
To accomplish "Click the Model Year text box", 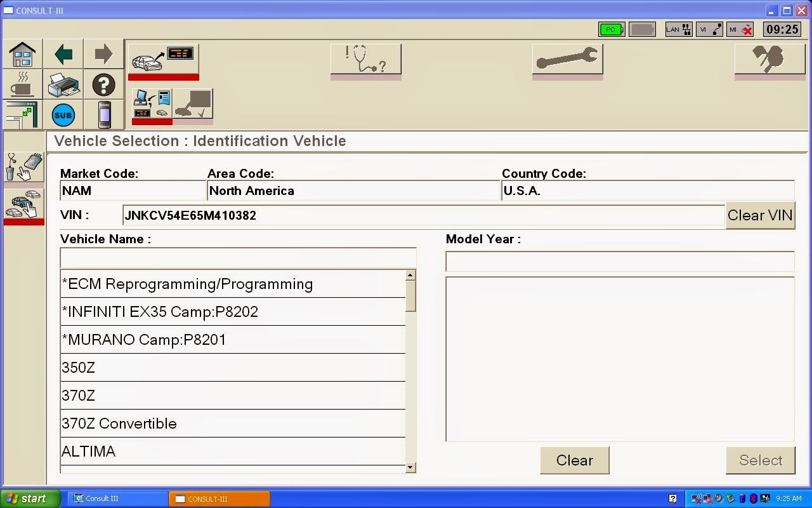I will pos(620,261).
